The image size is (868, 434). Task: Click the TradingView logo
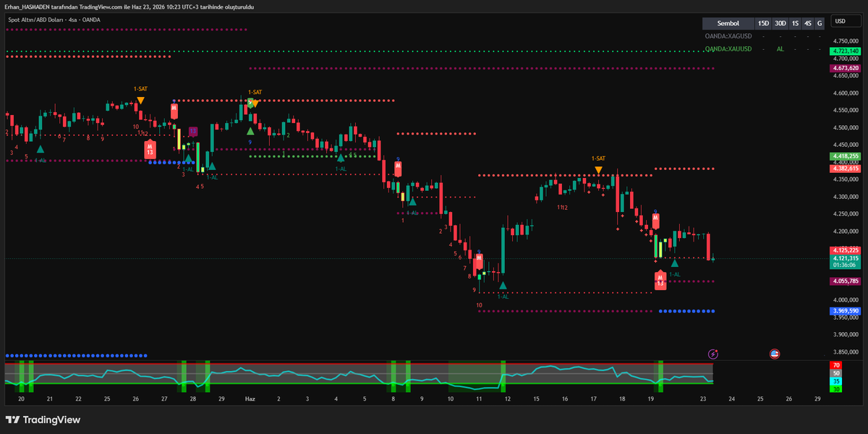coord(43,420)
